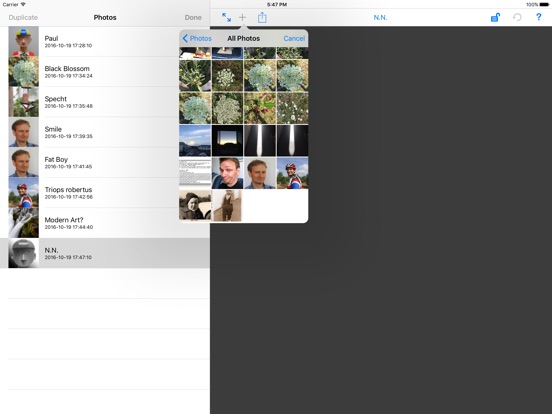This screenshot has width=552, height=414.
Task: Select the Specht list entry
Action: [105, 102]
